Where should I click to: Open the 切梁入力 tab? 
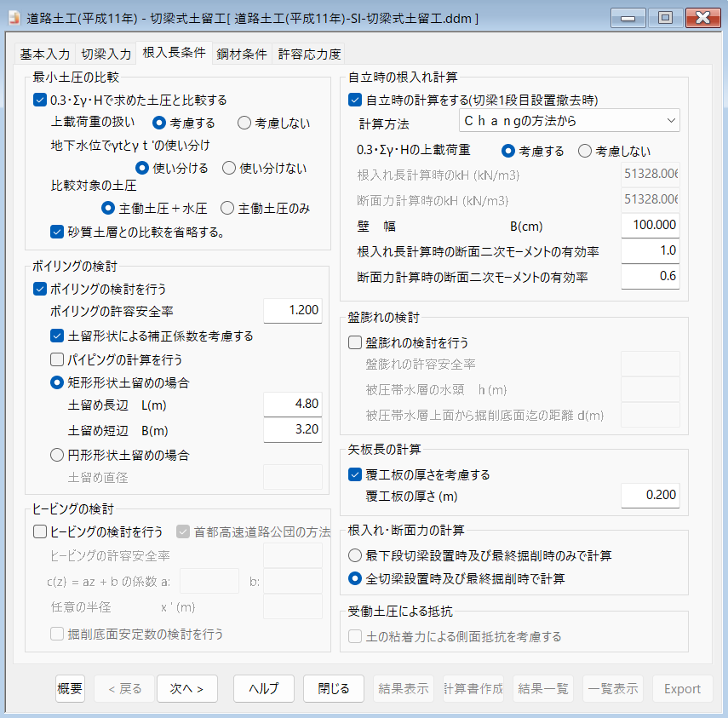pyautogui.click(x=106, y=54)
